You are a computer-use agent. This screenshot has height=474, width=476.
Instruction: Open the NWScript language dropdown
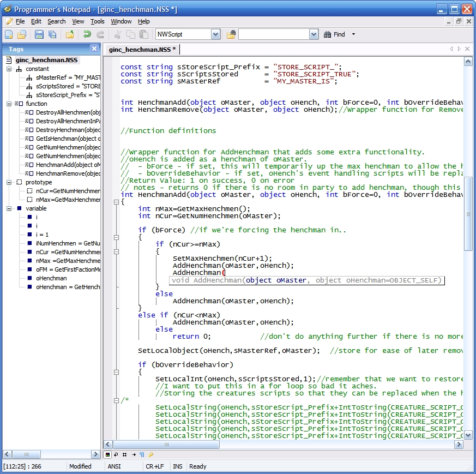(x=215, y=34)
